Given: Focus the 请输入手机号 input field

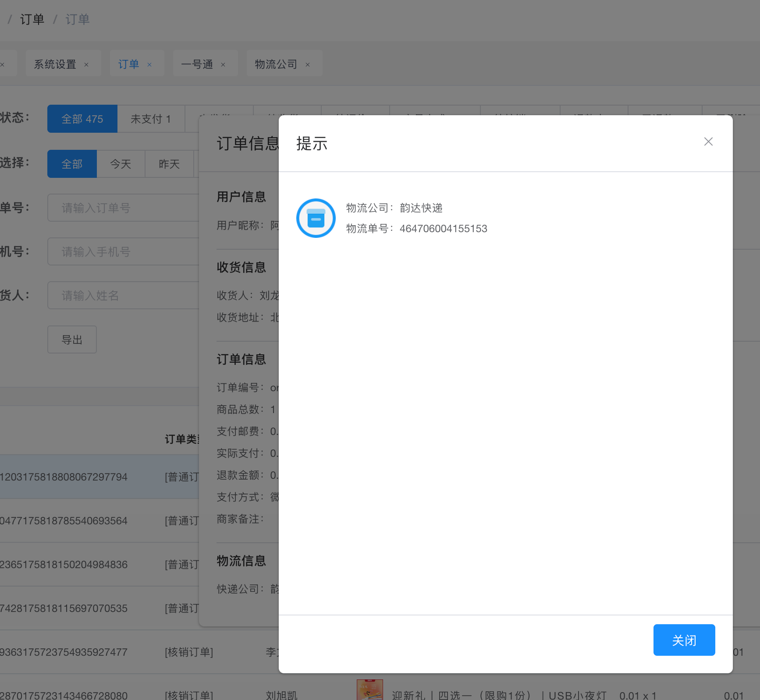Looking at the screenshot, I should pos(123,251).
